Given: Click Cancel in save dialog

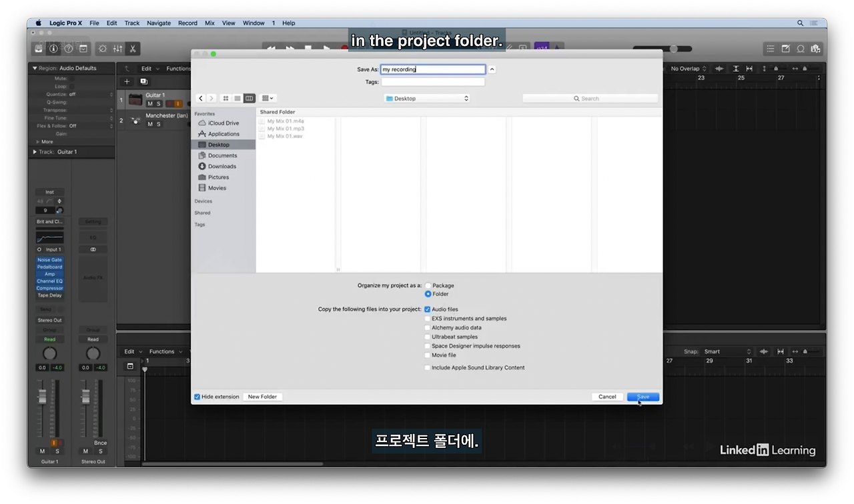Looking at the screenshot, I should point(607,397).
